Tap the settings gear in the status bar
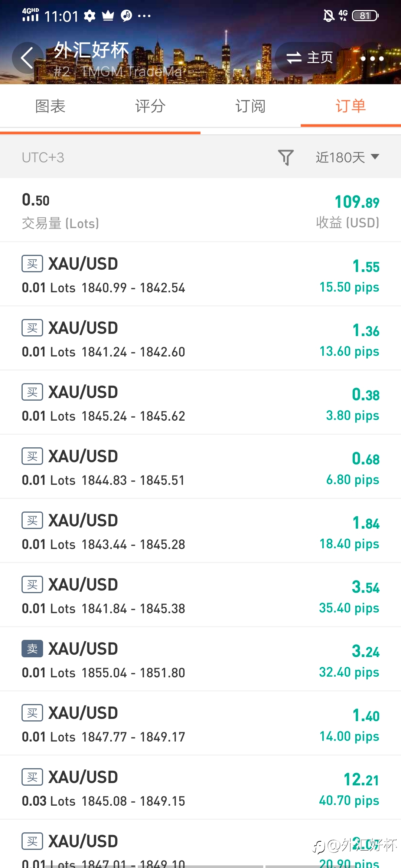Image resolution: width=401 pixels, height=868 pixels. pos(89,16)
